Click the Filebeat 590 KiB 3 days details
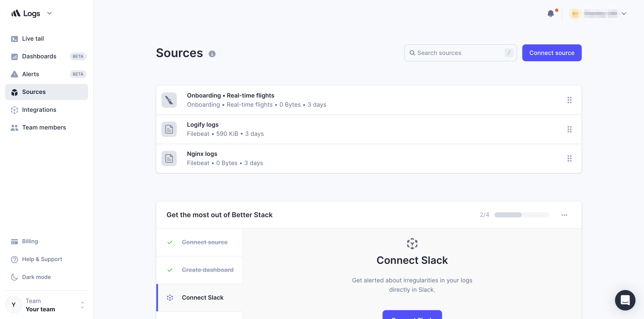This screenshot has height=319, width=644. click(x=225, y=134)
